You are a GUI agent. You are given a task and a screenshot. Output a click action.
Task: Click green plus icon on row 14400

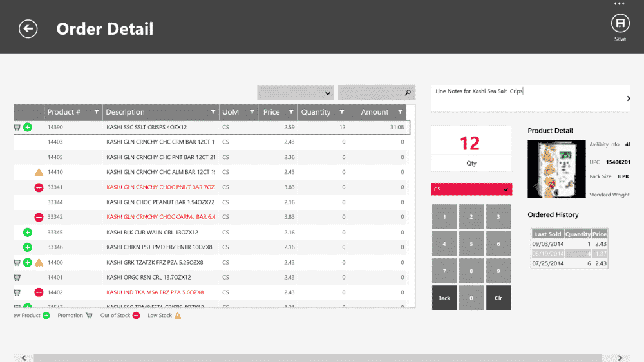point(28,262)
